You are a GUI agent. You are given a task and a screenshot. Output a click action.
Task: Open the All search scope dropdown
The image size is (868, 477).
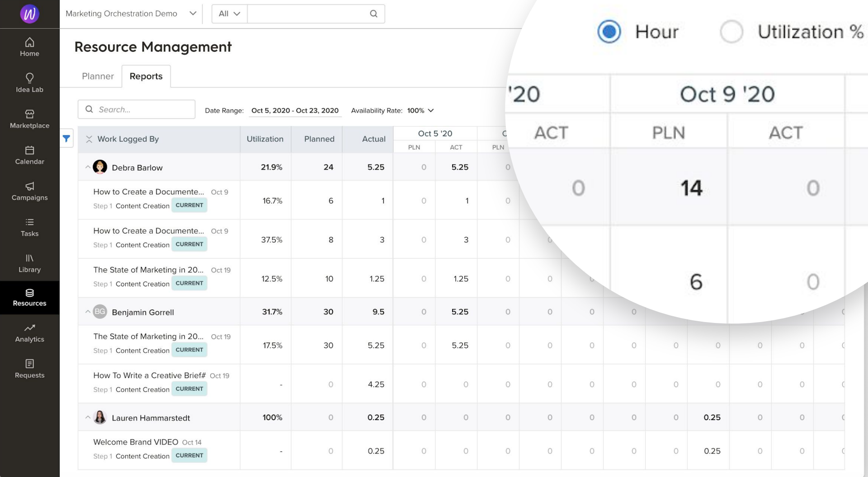pos(229,14)
